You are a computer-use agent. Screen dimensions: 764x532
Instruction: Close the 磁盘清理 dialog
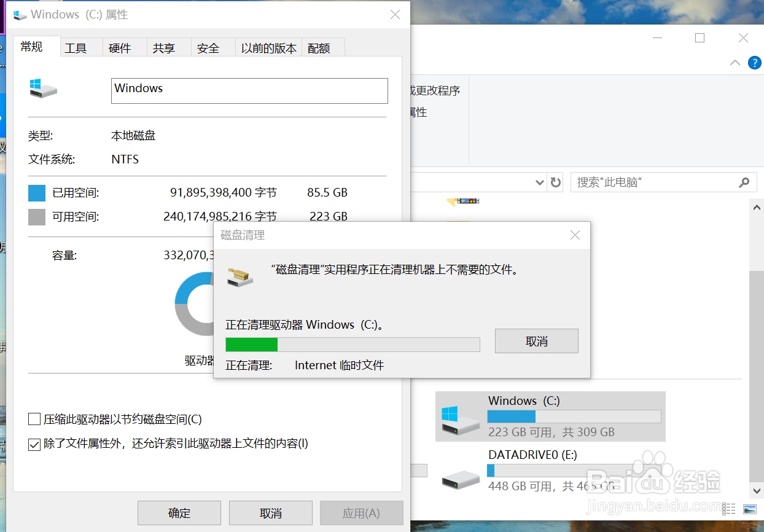575,235
